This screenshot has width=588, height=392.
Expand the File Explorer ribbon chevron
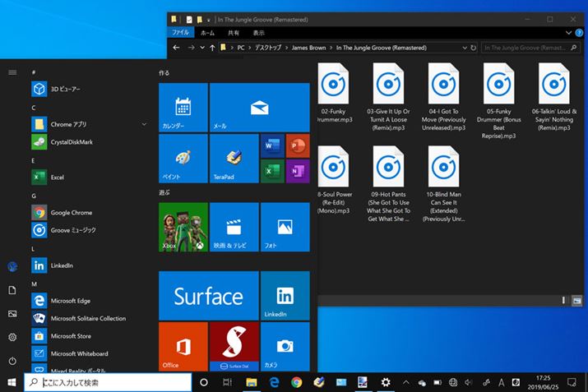(567, 33)
